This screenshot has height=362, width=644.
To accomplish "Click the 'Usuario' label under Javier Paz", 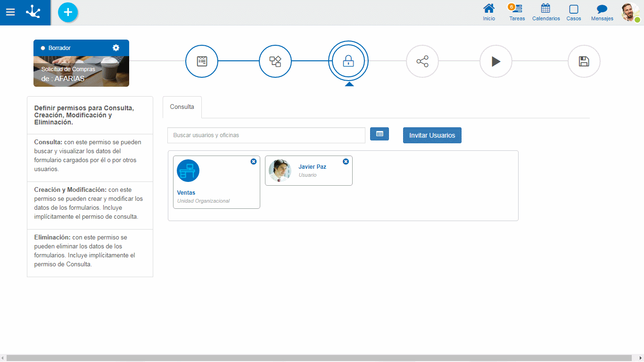I will point(307,175).
